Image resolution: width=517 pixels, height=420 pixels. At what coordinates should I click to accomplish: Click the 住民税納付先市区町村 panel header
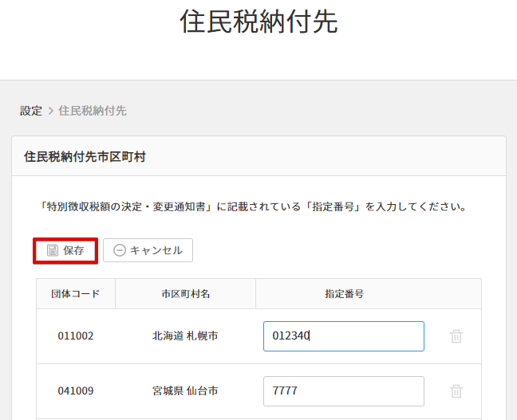(x=85, y=157)
